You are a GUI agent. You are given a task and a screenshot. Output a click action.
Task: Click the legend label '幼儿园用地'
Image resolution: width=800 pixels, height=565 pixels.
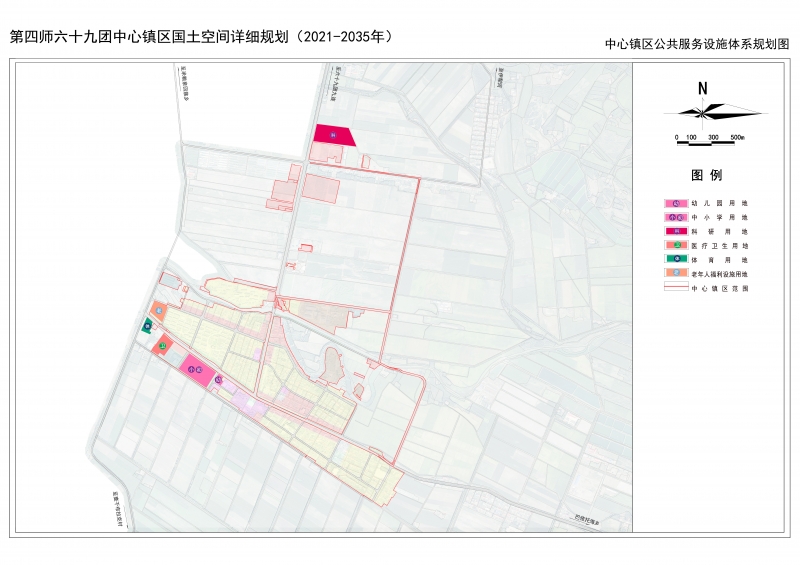pyautogui.click(x=719, y=203)
